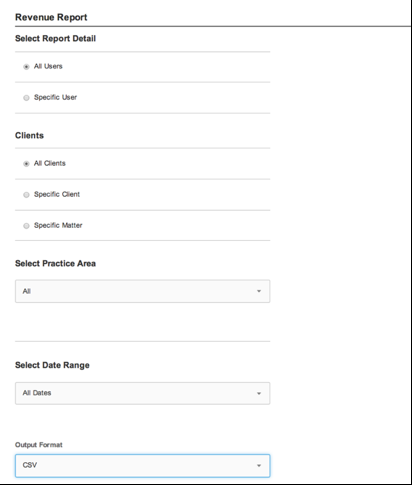
Task: Open the All Dates date range dropdown
Action: coord(142,393)
